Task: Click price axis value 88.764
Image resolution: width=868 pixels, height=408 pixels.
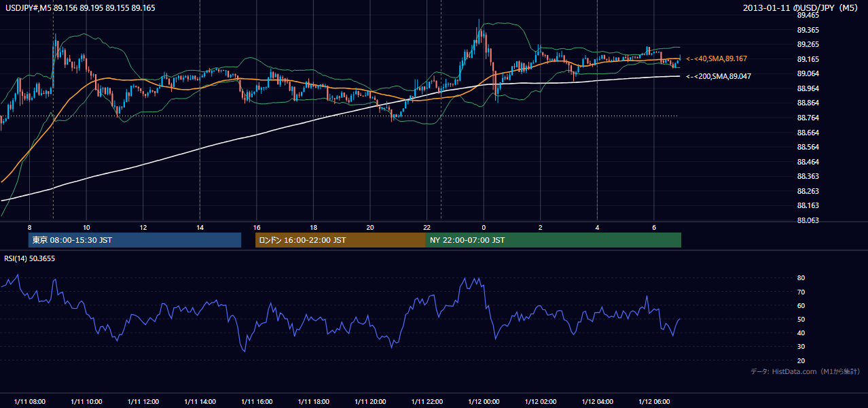Action: tap(808, 118)
